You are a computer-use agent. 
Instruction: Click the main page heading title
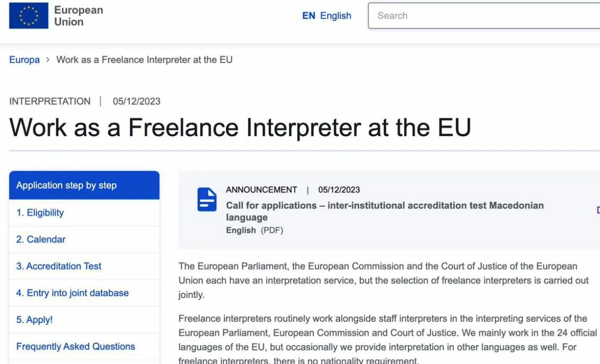240,127
